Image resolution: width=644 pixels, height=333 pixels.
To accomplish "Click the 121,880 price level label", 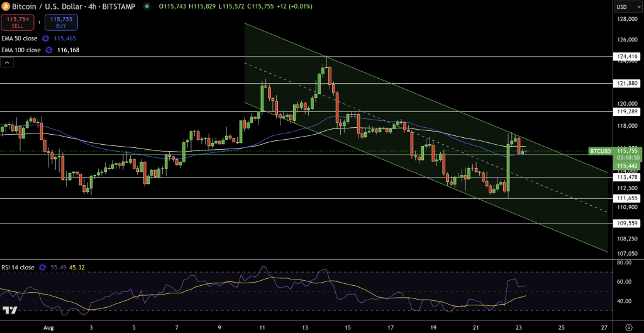I will click(x=627, y=84).
